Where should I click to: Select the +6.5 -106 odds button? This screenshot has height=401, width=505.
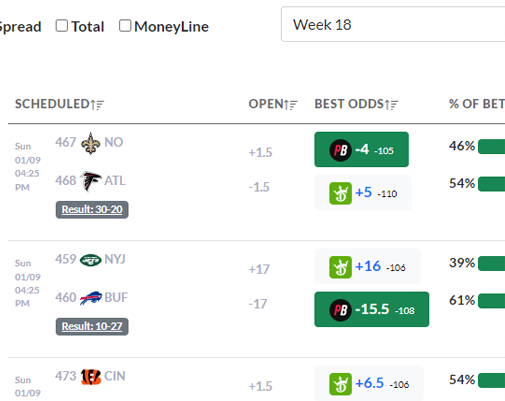point(369,383)
